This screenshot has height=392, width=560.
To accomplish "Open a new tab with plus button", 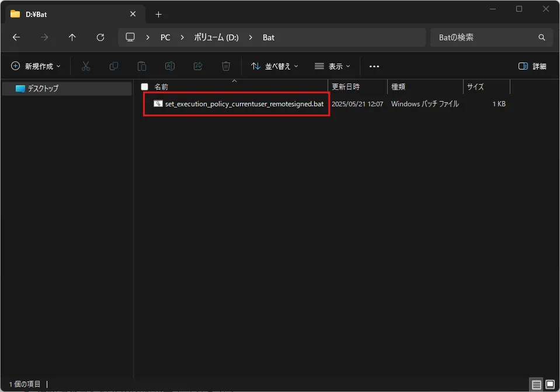I will (x=159, y=14).
